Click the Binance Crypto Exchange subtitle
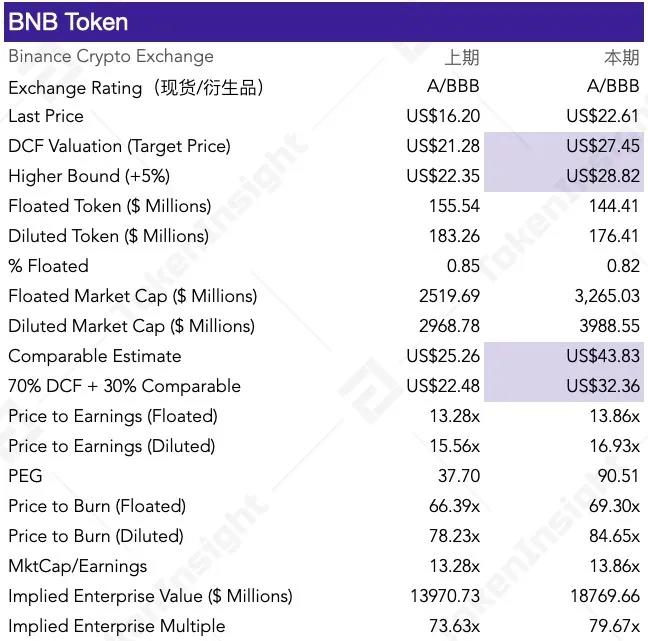 (x=111, y=56)
